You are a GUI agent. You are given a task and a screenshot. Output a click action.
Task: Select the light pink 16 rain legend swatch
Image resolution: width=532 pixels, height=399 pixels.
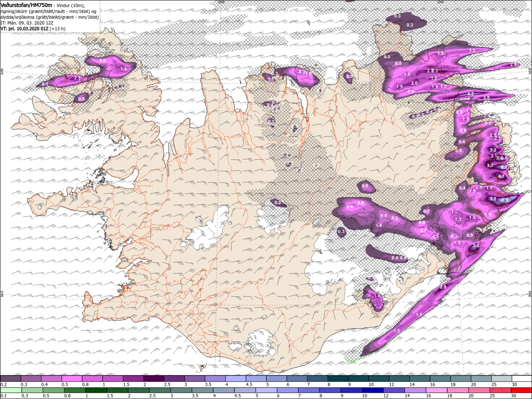click(x=436, y=390)
